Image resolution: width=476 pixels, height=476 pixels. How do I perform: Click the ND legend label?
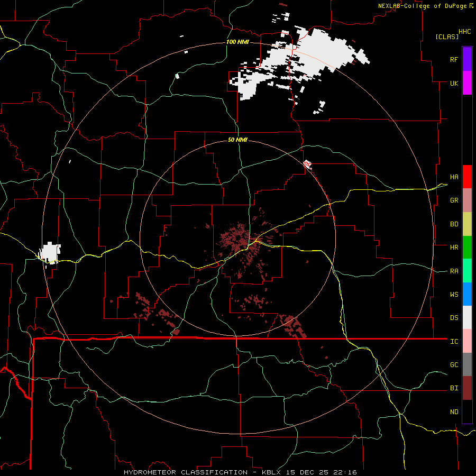(x=454, y=412)
